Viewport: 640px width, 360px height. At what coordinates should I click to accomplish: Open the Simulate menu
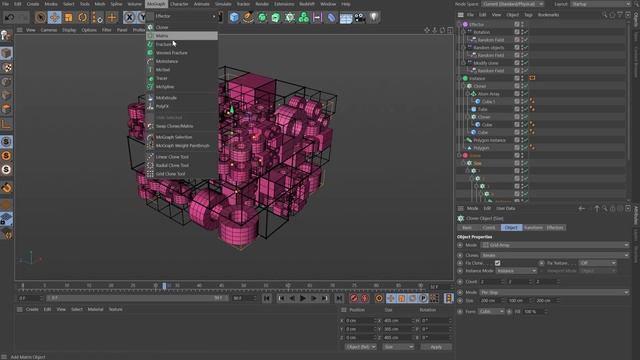[x=223, y=4]
